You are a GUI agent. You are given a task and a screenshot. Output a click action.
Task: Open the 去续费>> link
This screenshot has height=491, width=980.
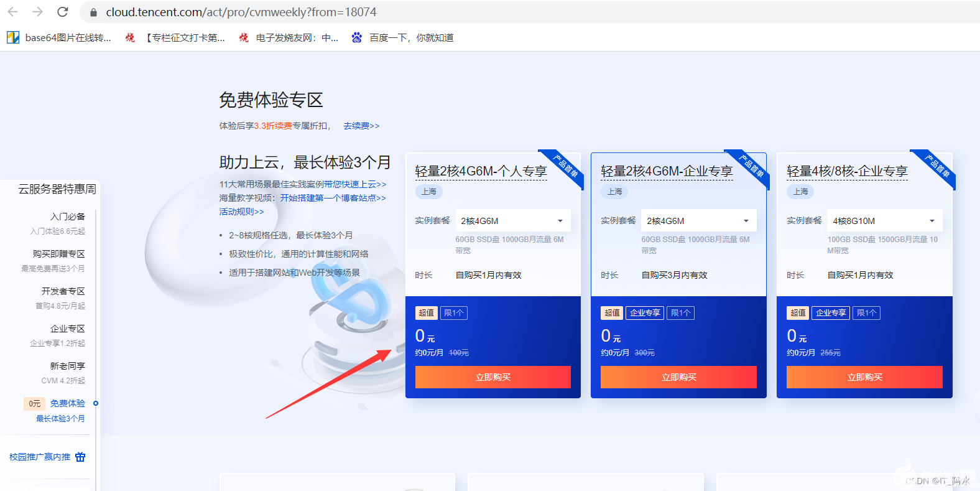click(x=361, y=126)
